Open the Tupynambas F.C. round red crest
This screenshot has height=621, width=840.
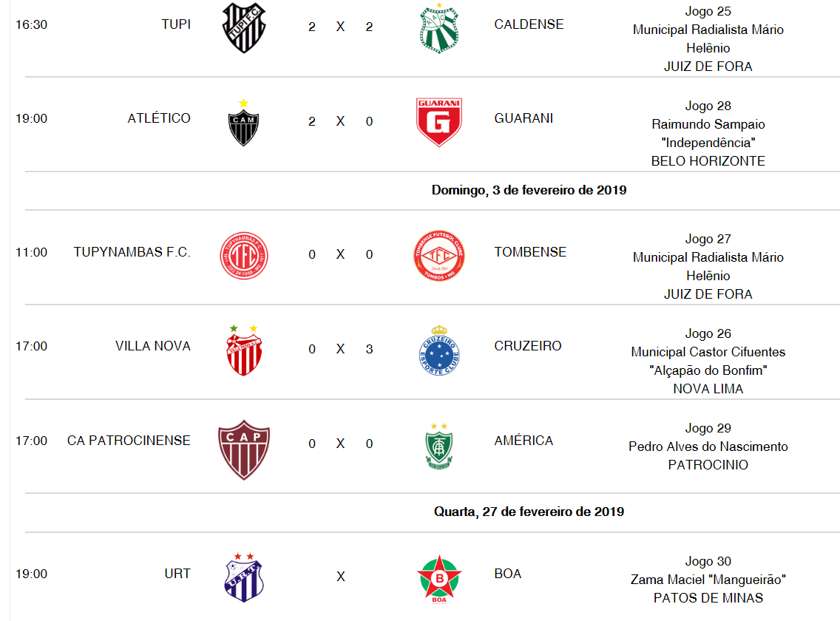(x=244, y=256)
